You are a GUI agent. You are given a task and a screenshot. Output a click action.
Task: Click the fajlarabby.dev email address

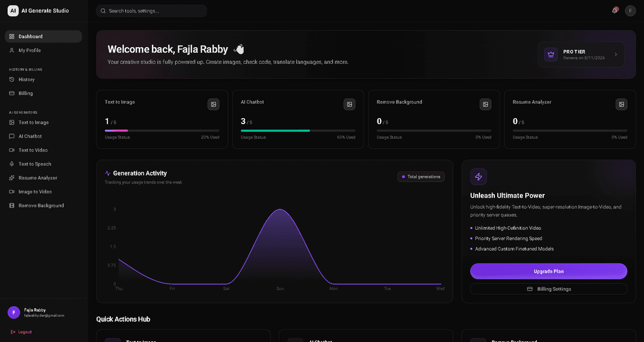[x=44, y=316]
